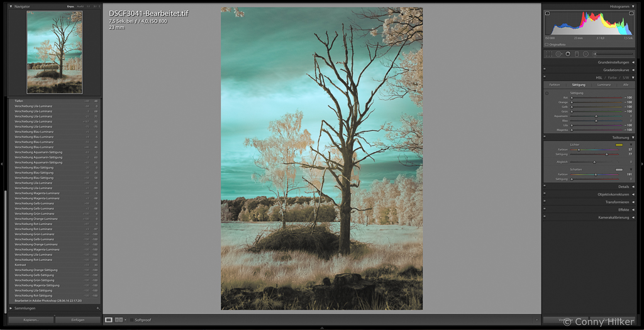
Task: Click the plus icon beside Sammlungen
Action: point(98,309)
